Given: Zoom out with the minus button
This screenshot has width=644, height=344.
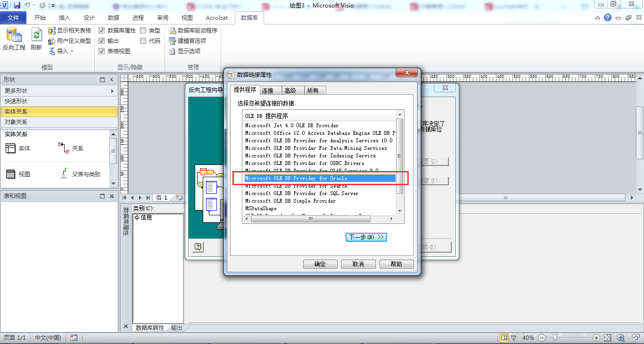Looking at the screenshot, I should [x=541, y=338].
